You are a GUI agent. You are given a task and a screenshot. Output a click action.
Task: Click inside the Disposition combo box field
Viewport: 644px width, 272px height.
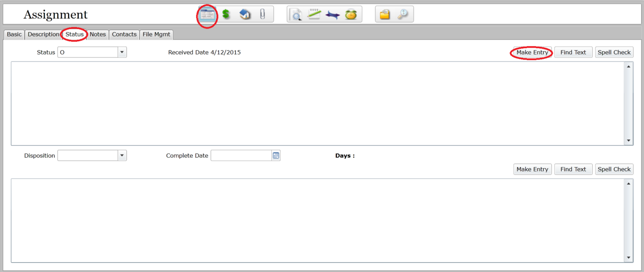[88, 155]
